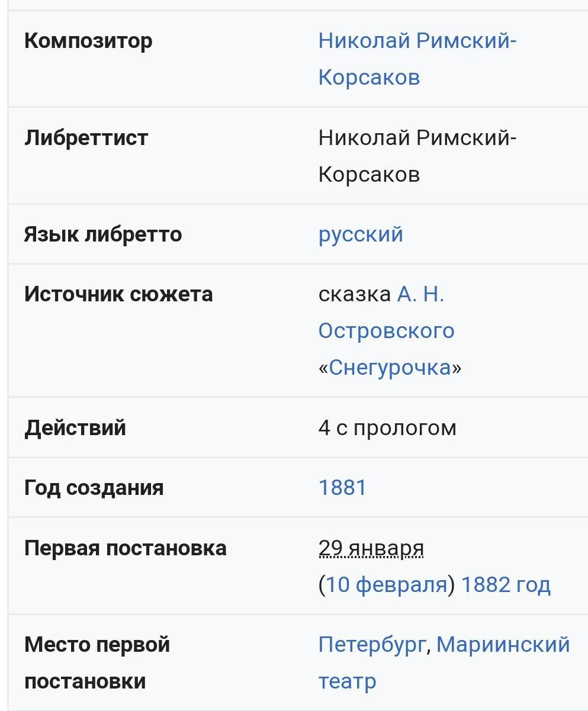Click the Год создания label
Screen dimensions: 588x711
pyautogui.click(x=94, y=487)
